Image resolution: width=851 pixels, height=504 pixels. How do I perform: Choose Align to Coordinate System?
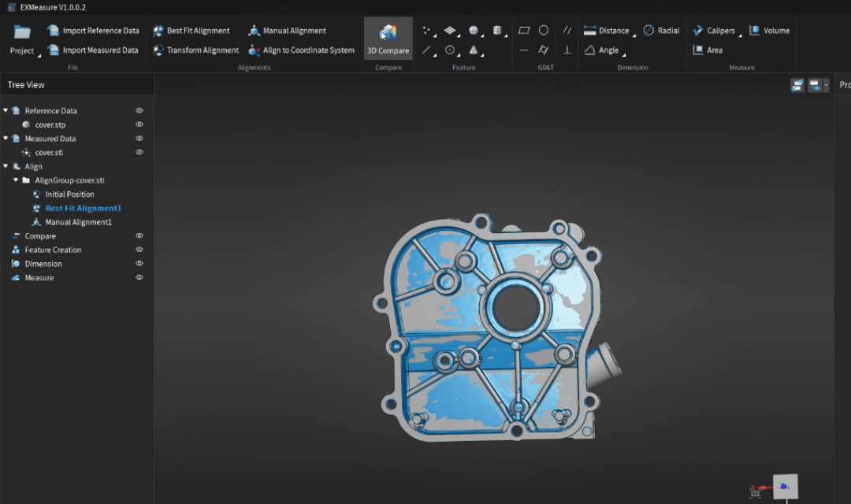301,50
